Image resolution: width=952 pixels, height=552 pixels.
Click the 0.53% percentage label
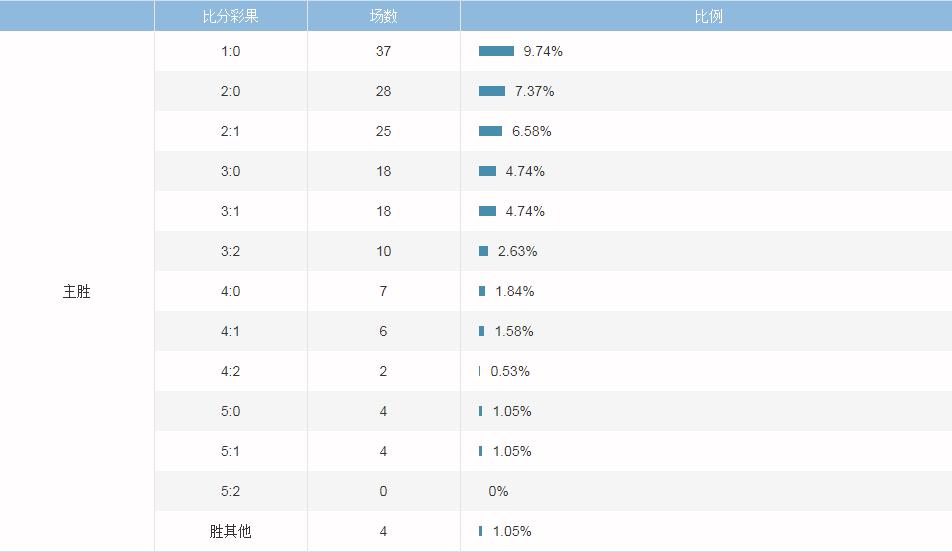pos(510,371)
